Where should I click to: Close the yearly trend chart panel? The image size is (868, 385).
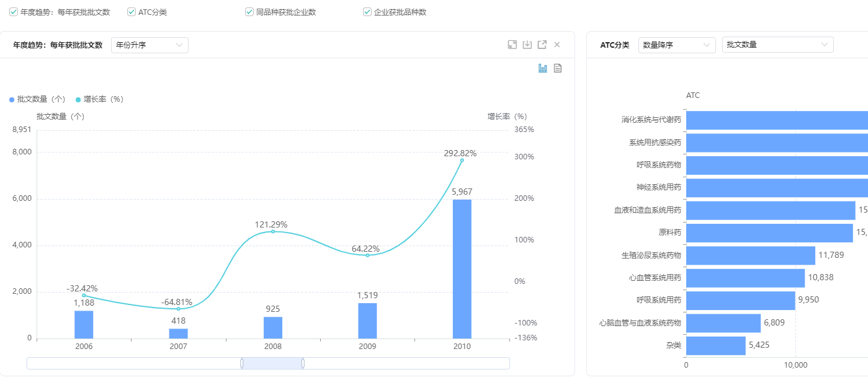(557, 45)
